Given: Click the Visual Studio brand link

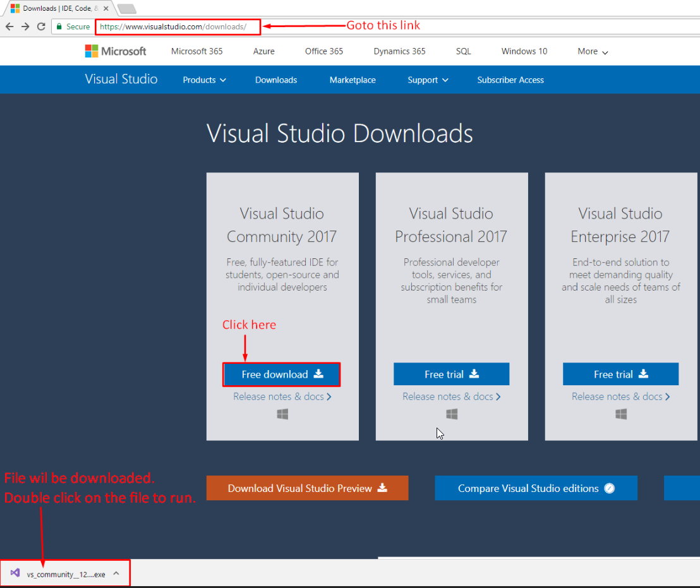Looking at the screenshot, I should click(121, 79).
